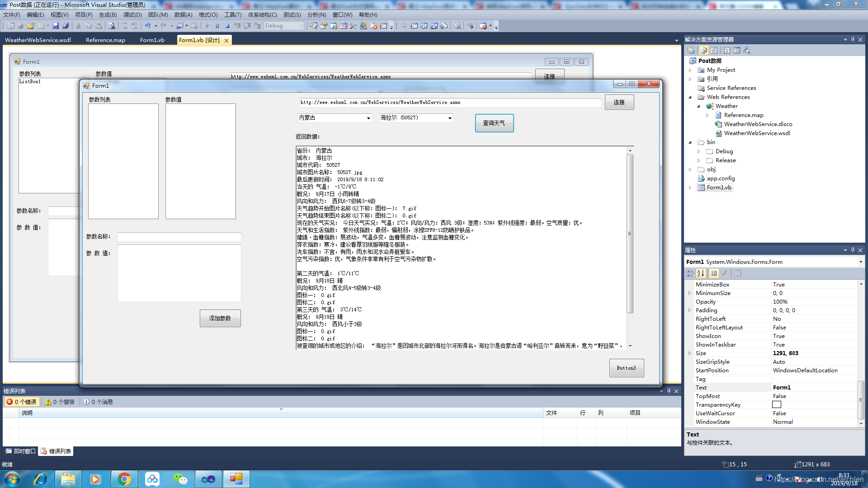Screen dimensions: 868x488
Task: Switch to Categorized view in Properties panel
Action: click(690, 273)
